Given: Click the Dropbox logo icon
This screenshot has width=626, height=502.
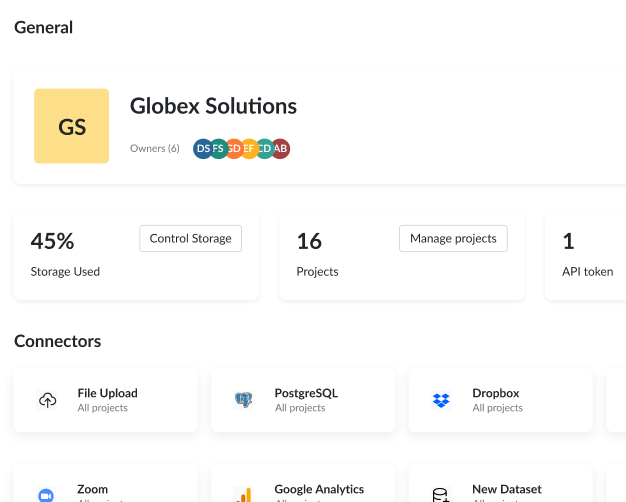Looking at the screenshot, I should pos(441,400).
